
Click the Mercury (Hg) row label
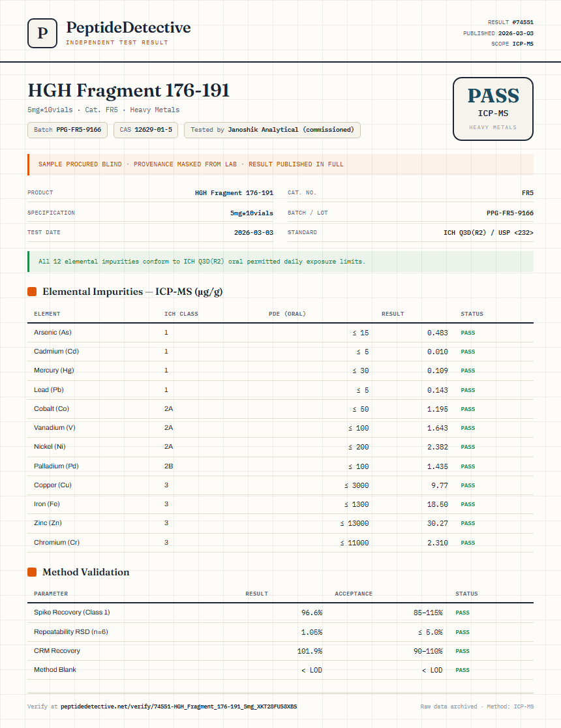(x=54, y=371)
